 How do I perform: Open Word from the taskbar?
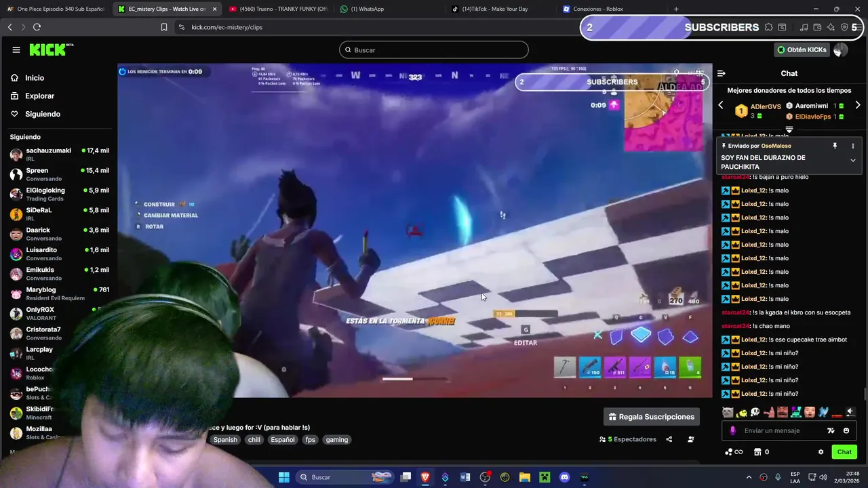tap(465, 477)
